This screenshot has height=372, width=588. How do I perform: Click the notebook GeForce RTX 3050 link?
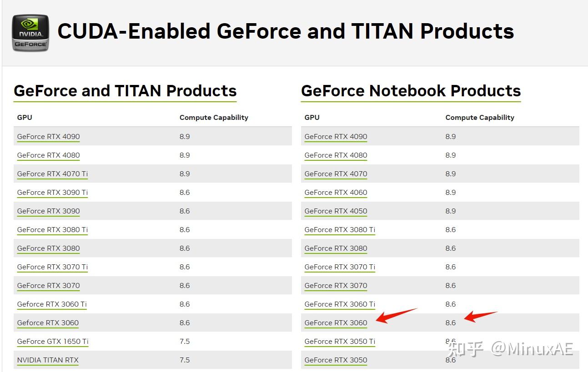(x=336, y=360)
